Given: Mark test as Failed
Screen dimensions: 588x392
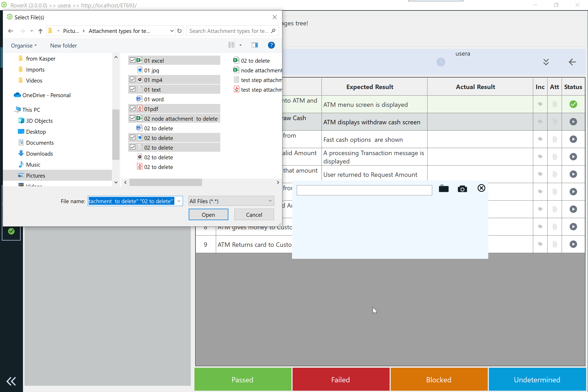Looking at the screenshot, I should [x=341, y=379].
